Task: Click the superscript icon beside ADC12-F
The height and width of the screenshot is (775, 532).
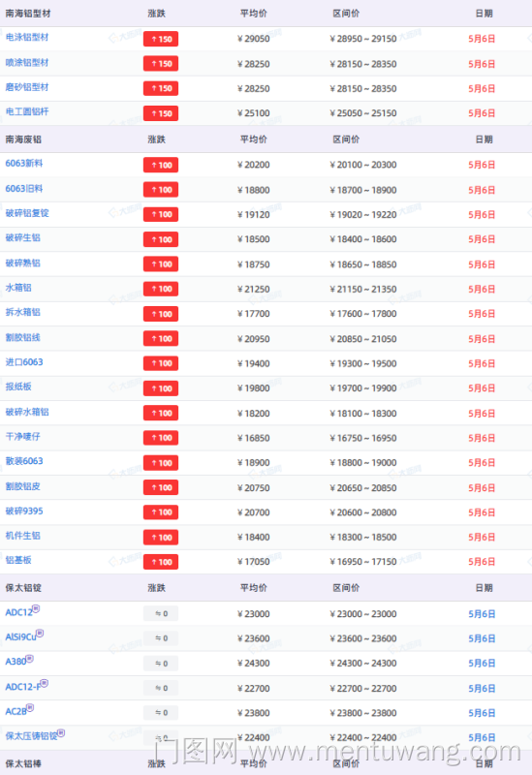Action: [x=45, y=683]
